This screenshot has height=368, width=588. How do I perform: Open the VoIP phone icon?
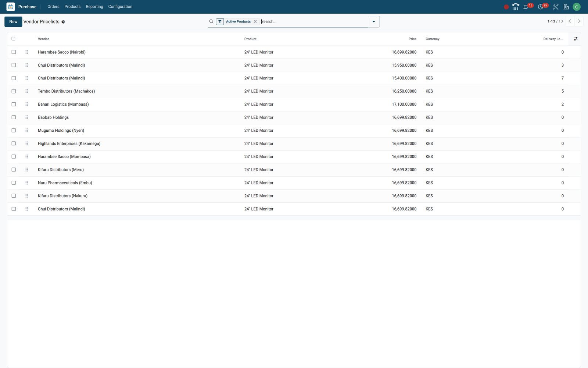(516, 7)
